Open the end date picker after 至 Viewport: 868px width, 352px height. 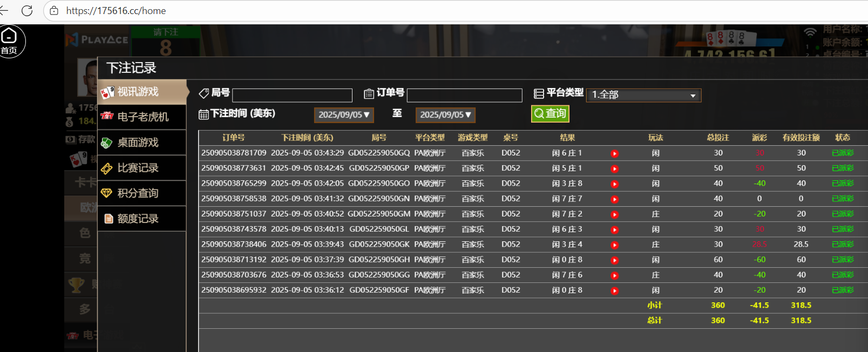(x=445, y=115)
